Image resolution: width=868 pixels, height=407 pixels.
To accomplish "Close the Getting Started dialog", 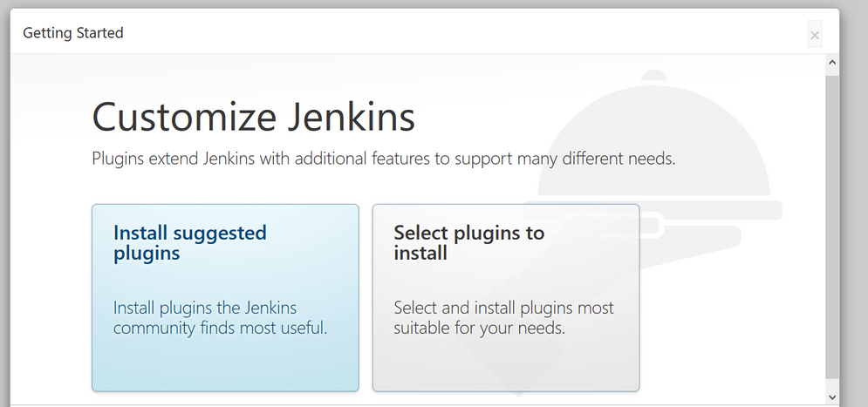I will tap(814, 35).
